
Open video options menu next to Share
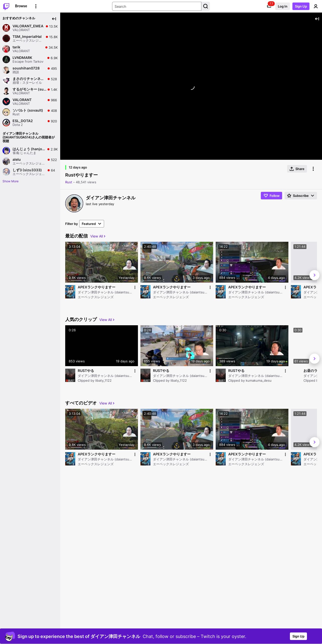[313, 169]
